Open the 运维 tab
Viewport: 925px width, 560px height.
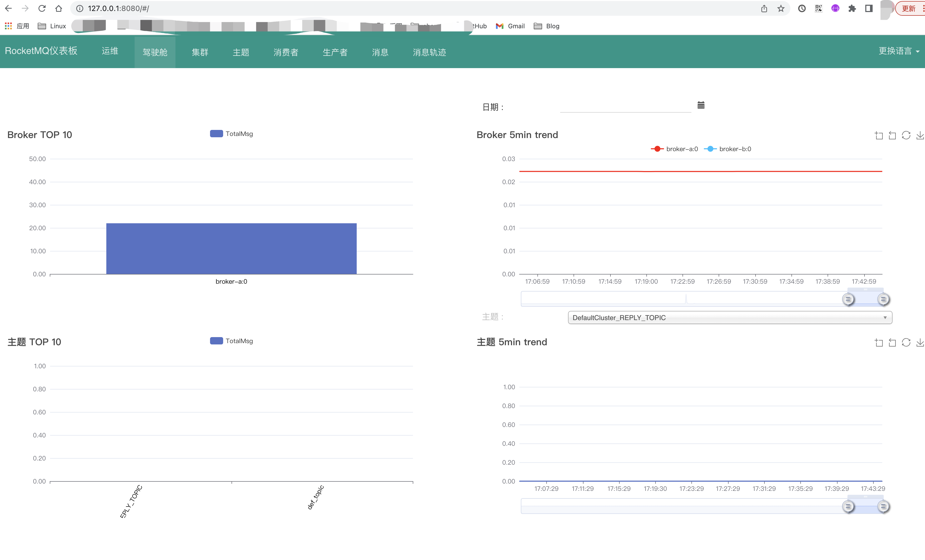[x=110, y=51]
